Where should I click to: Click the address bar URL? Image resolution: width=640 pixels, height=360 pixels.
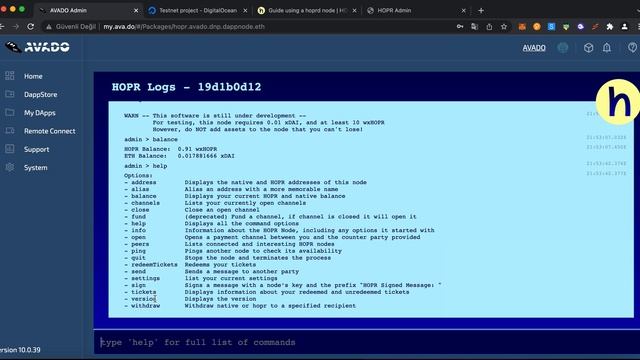pyautogui.click(x=184, y=27)
